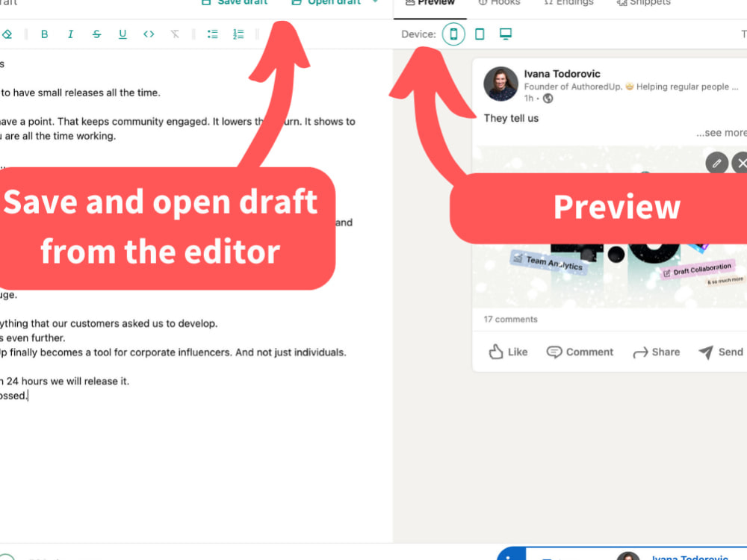Click the line 'to have small releases all the time.'
747x560 pixels.
point(80,93)
